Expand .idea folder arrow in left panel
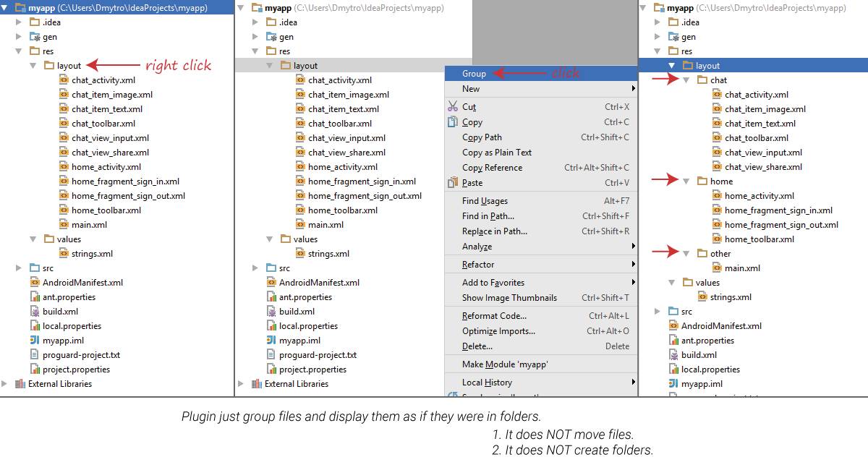This screenshot has width=868, height=470. (19, 22)
